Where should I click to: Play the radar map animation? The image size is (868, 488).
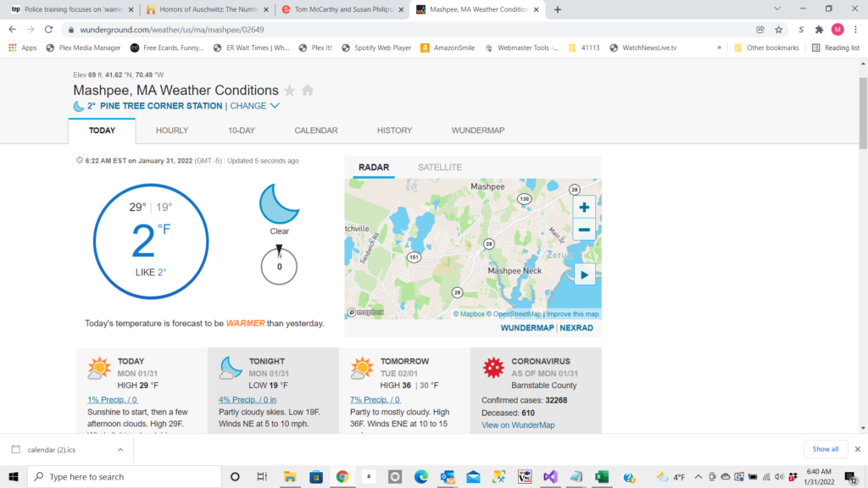(x=584, y=274)
